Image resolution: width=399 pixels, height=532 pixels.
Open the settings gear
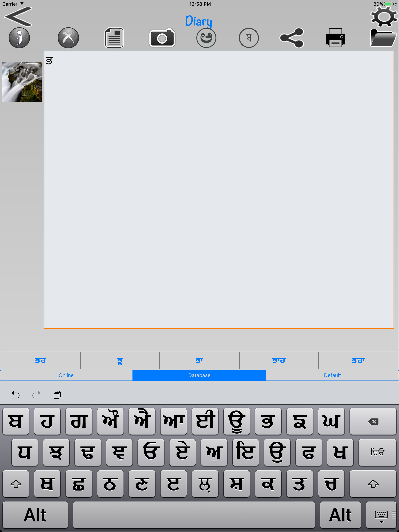(384, 17)
